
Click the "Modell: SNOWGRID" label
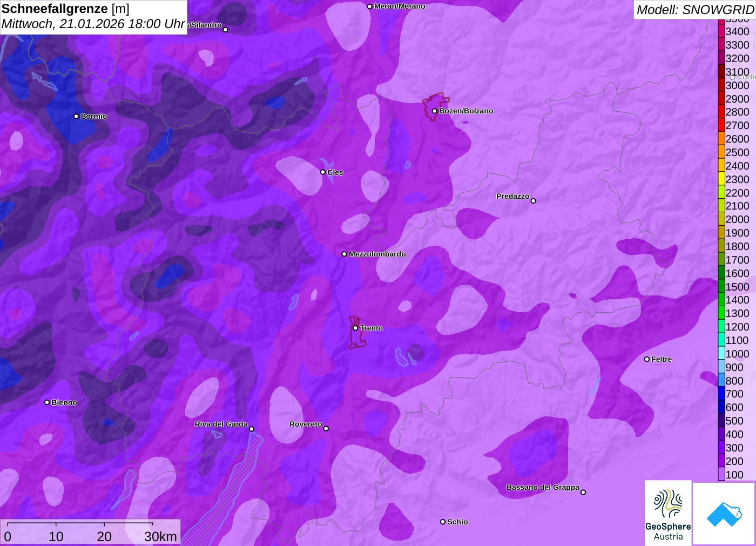tap(695, 10)
